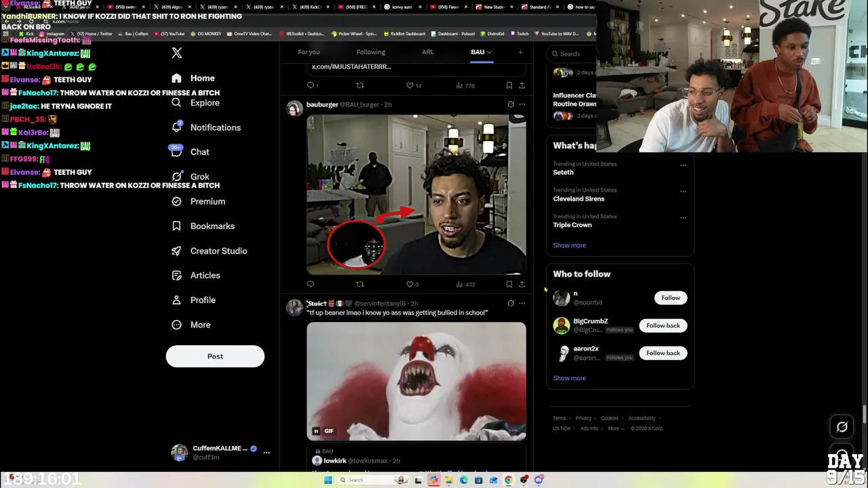
Task: Go to Profile in the sidebar
Action: [x=193, y=300]
